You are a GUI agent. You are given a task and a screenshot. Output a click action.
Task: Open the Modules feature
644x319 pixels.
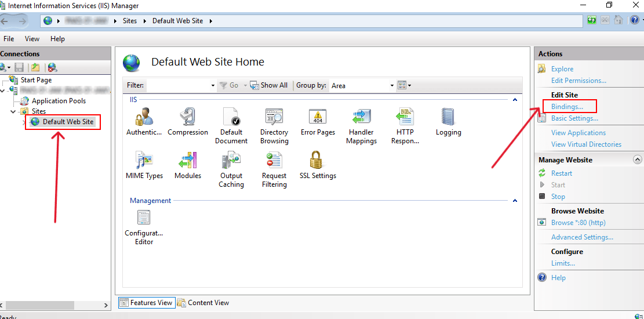[x=188, y=165]
